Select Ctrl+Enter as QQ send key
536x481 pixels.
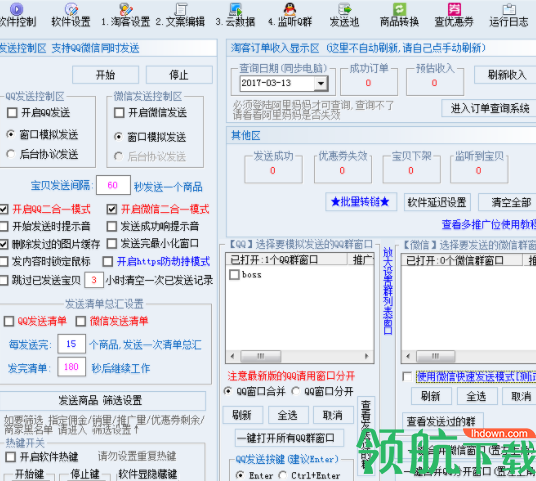point(282,475)
